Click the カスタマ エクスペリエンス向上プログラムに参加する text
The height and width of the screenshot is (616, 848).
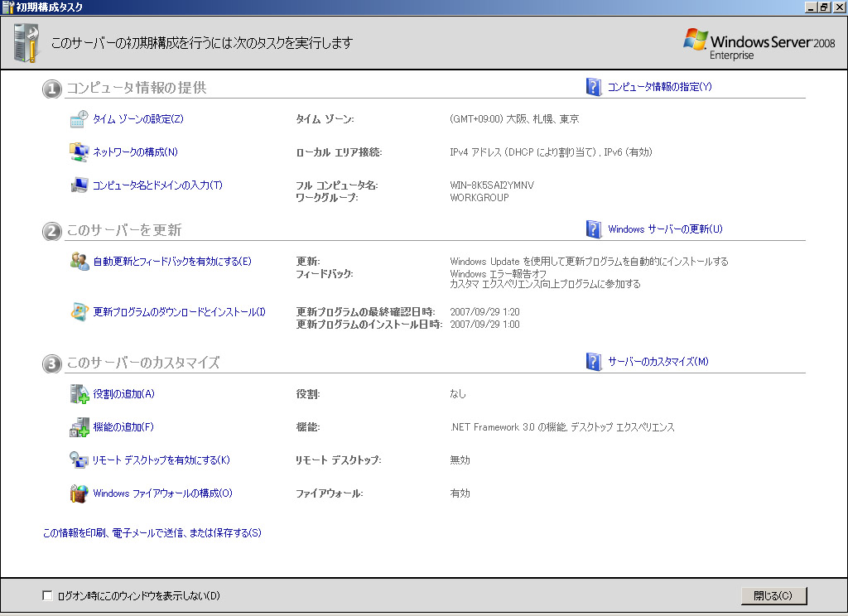coord(545,284)
